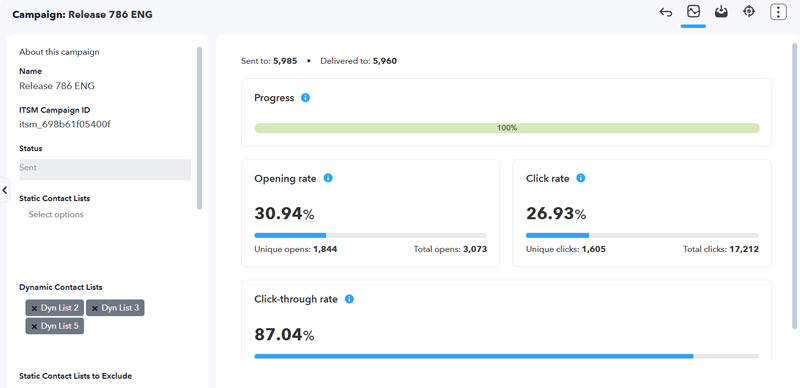Click the back arrow icon

click(x=665, y=12)
